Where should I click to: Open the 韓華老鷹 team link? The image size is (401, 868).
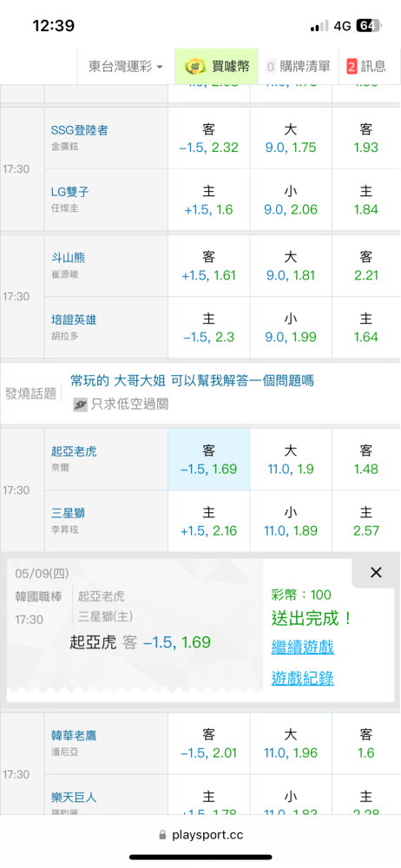(x=74, y=735)
